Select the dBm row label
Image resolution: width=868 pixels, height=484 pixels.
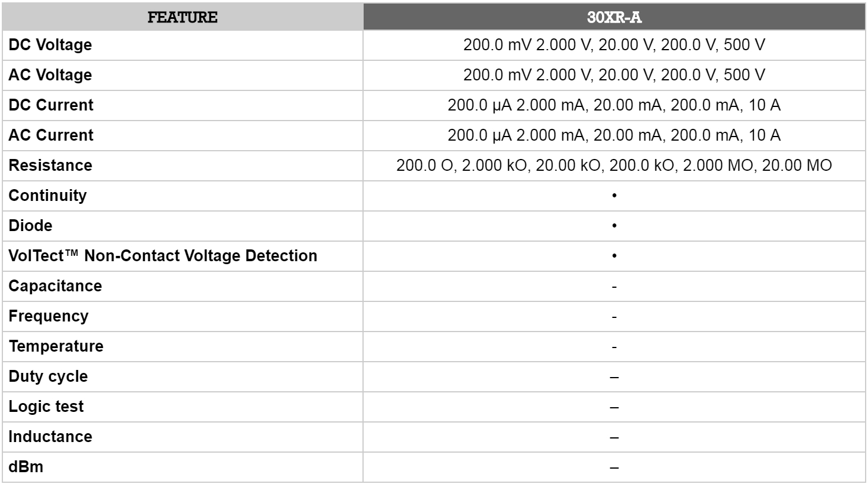pyautogui.click(x=26, y=467)
